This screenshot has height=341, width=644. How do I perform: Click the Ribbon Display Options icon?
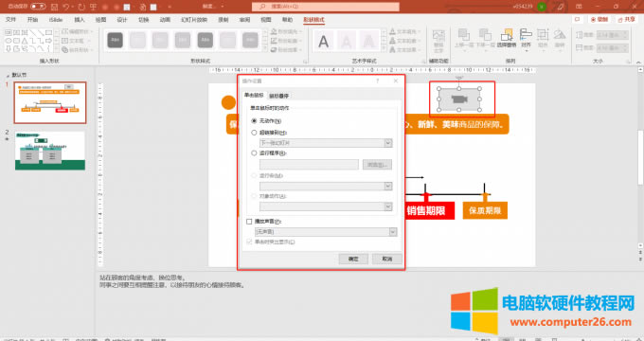[579, 7]
